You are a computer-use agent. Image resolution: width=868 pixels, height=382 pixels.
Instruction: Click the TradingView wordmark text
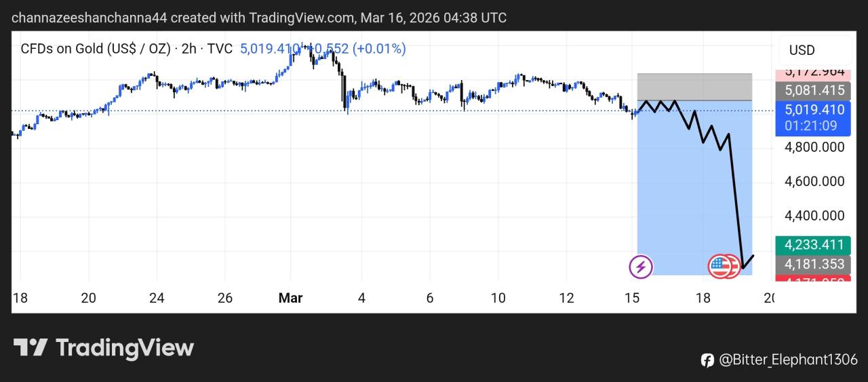click(125, 348)
